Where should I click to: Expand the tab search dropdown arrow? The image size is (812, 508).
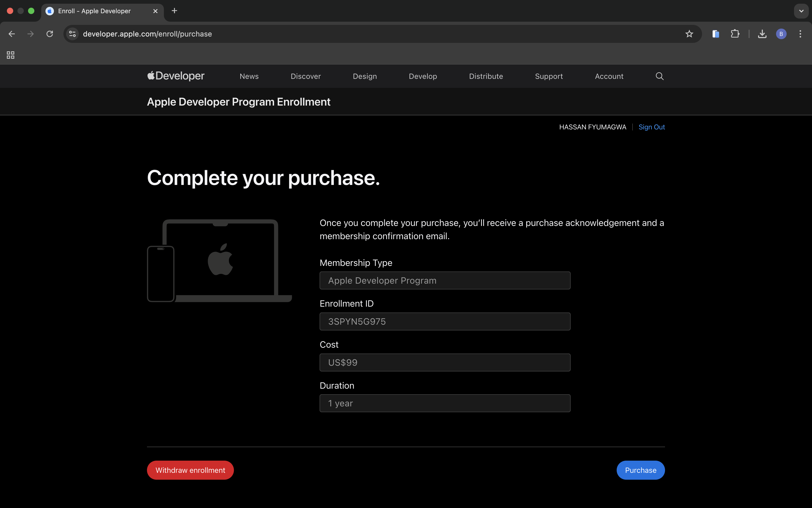click(x=801, y=11)
